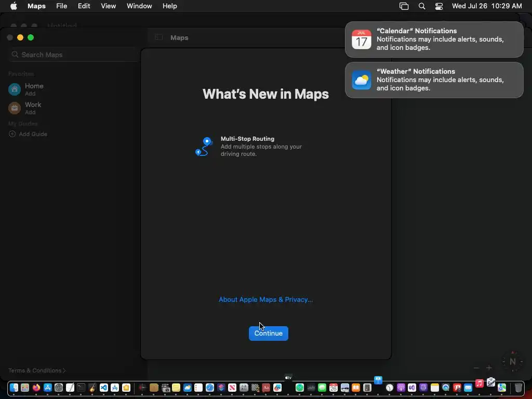Screen dimensions: 532x399
Task: Open Launchpad from the Dock
Action: pyautogui.click(x=25, y=388)
